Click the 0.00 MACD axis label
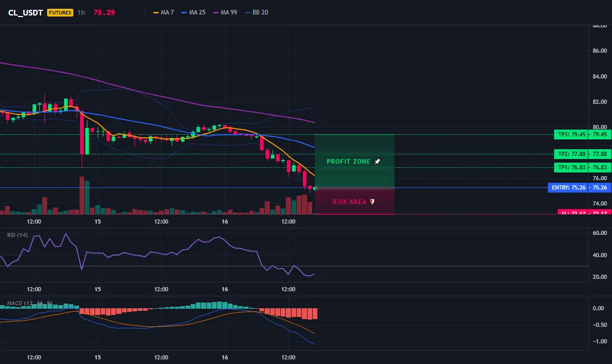612x364 pixels. [x=599, y=308]
